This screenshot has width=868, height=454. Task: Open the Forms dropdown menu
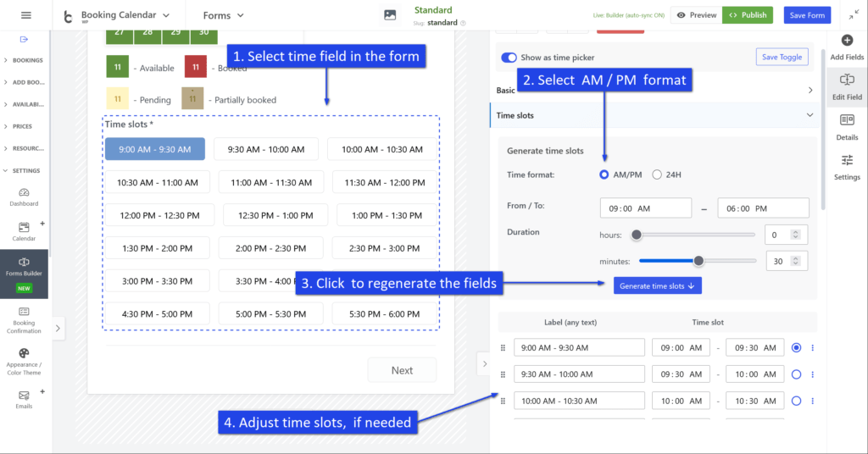223,15
